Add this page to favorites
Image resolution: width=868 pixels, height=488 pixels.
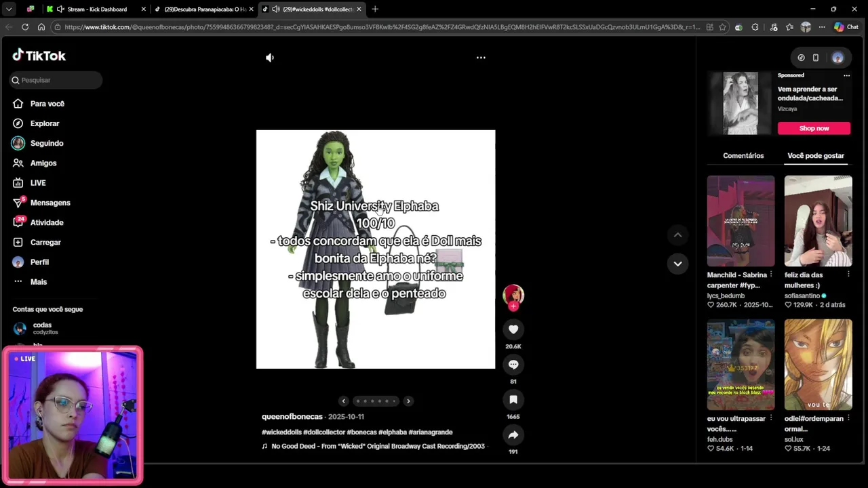pos(722,27)
